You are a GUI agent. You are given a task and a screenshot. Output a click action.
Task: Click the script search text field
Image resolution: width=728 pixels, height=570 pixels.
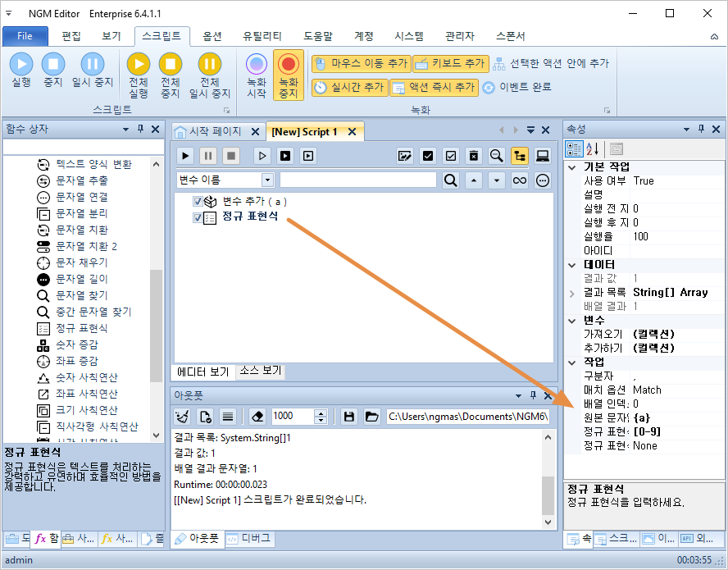(x=358, y=180)
